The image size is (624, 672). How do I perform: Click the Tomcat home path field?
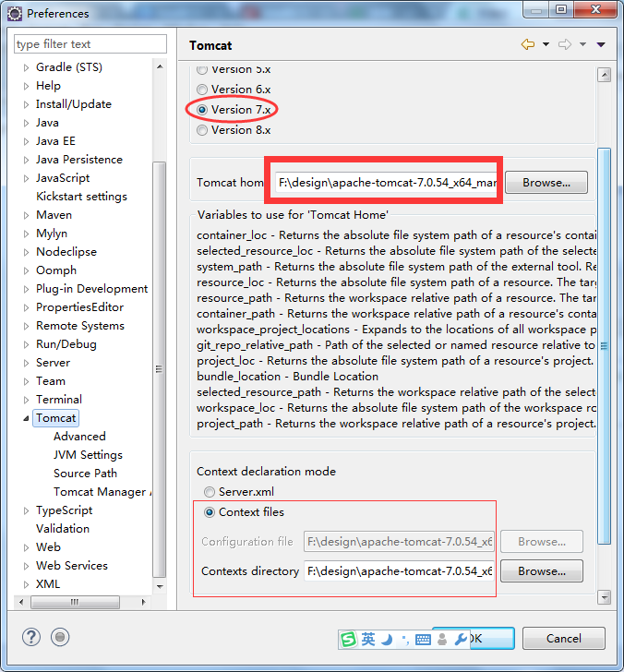click(386, 183)
